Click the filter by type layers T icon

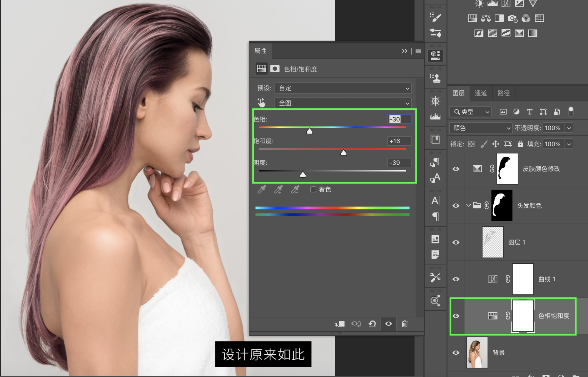(x=529, y=112)
